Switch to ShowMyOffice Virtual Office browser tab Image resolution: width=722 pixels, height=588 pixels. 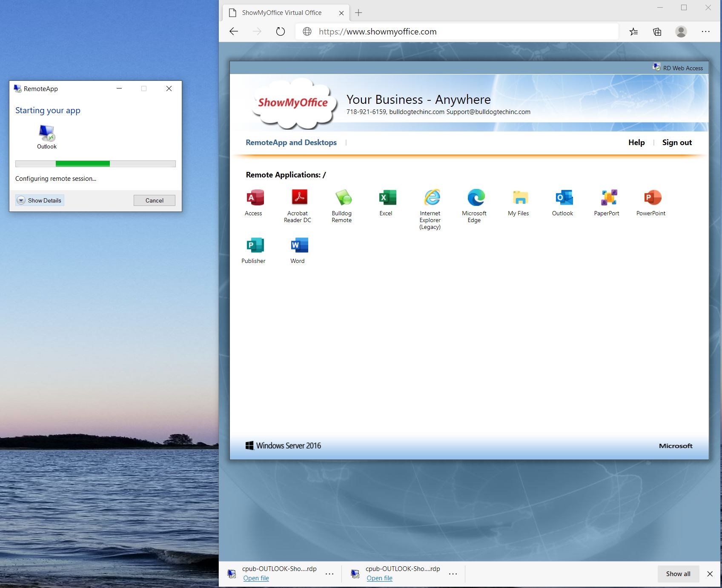pyautogui.click(x=286, y=13)
